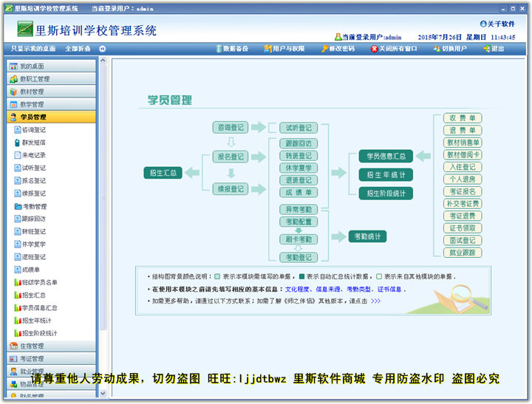Click 入住登记 box on right
The height and width of the screenshot is (404, 532).
(463, 167)
